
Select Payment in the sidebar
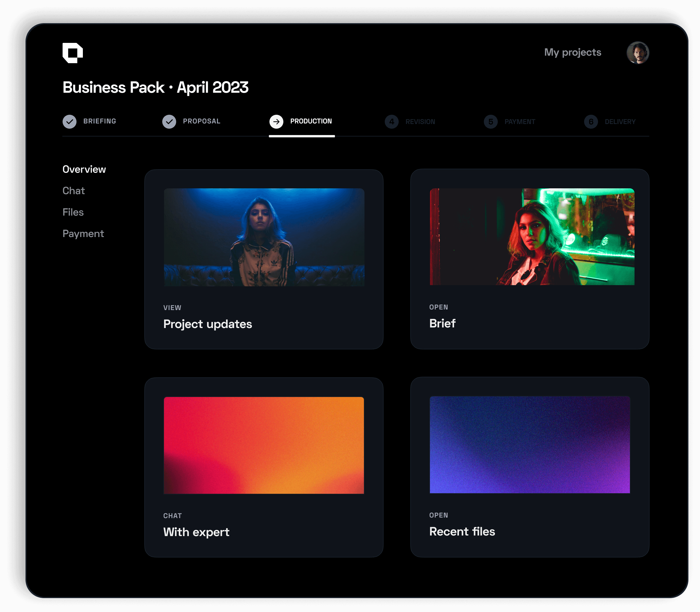[x=83, y=234]
